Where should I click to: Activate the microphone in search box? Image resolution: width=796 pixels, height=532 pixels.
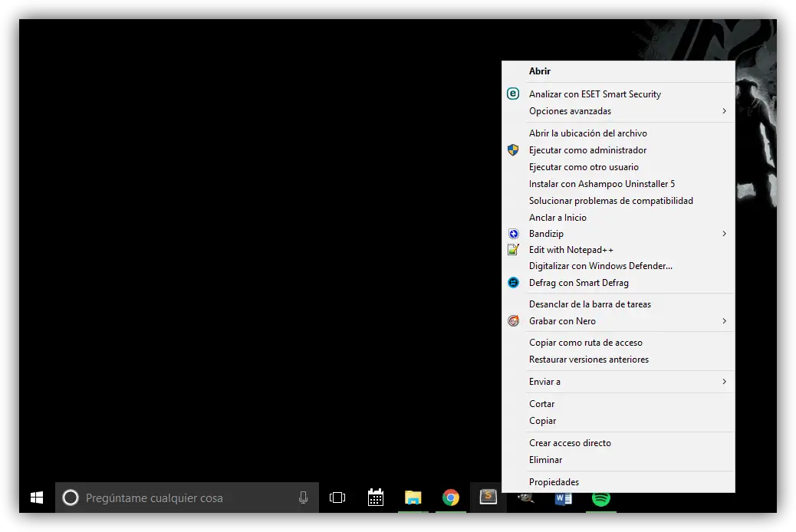pyautogui.click(x=303, y=498)
